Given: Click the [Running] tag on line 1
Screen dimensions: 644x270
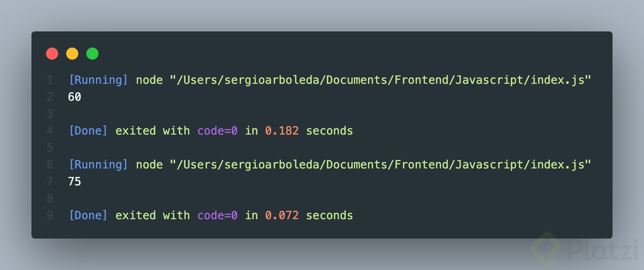Looking at the screenshot, I should [x=98, y=80].
